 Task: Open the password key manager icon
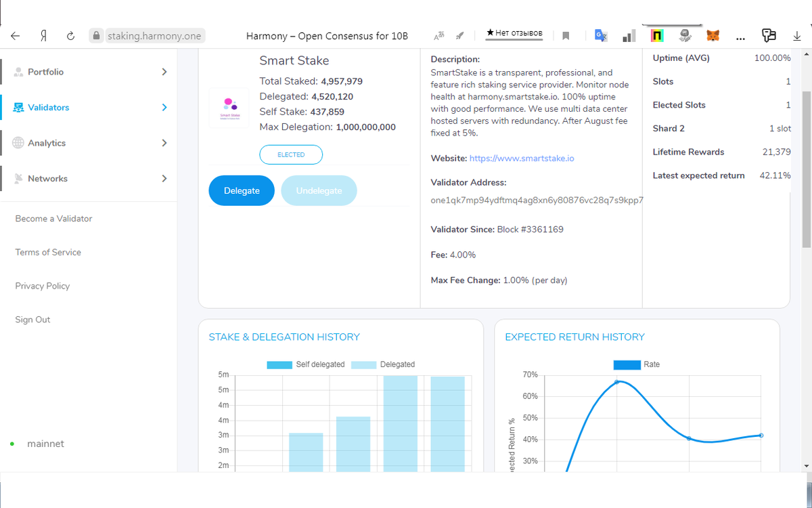tap(769, 35)
